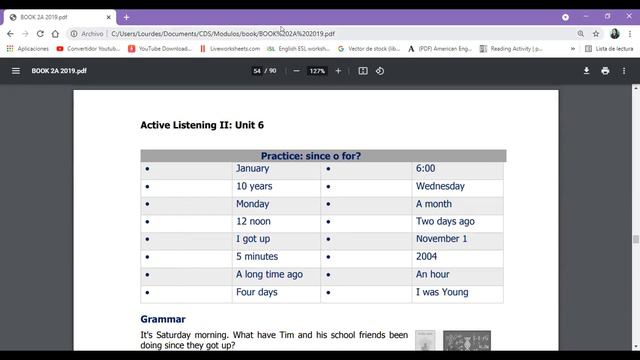The image size is (640, 360).
Task: Close the BOOK 2A 2019.pdf tab
Action: coord(109,17)
